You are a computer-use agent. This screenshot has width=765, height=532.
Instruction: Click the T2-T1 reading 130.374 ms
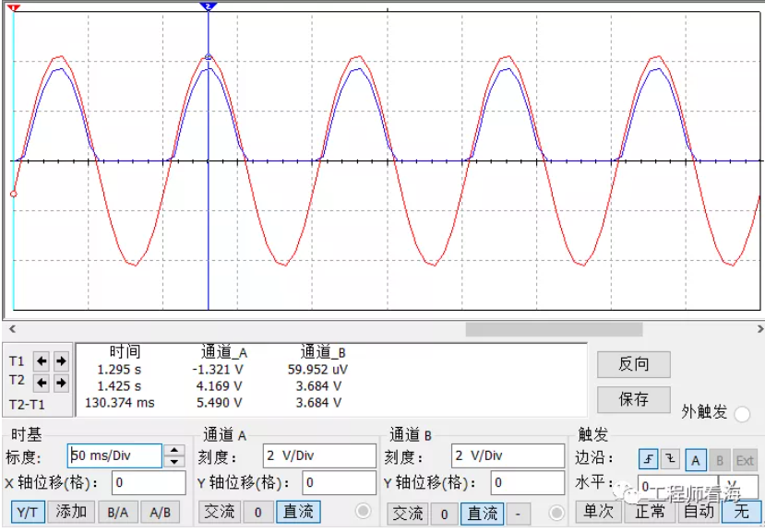[x=120, y=403]
